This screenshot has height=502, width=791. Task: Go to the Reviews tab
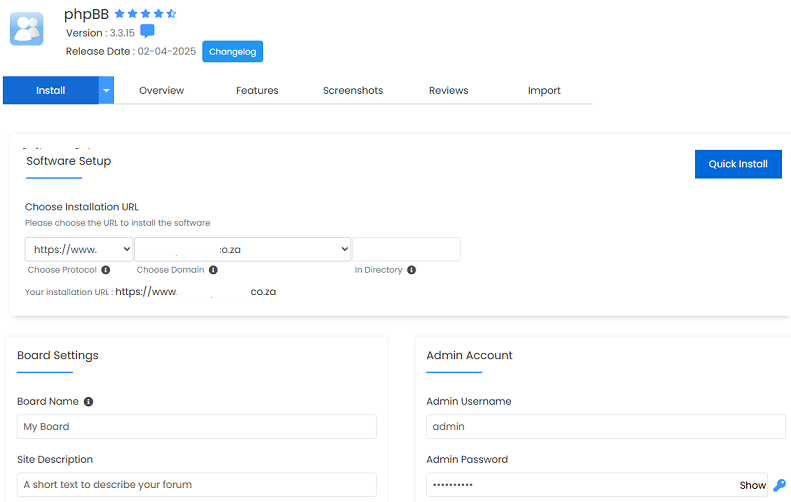tap(448, 90)
